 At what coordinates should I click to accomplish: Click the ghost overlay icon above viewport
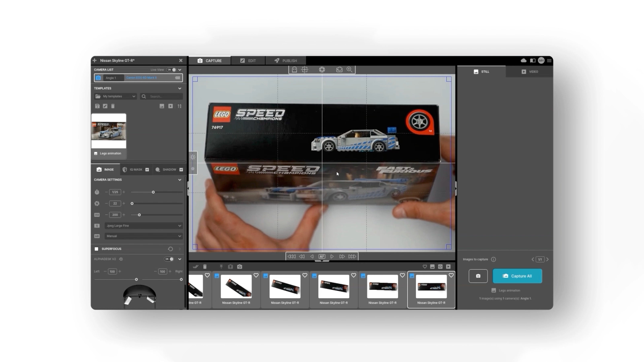click(x=294, y=69)
